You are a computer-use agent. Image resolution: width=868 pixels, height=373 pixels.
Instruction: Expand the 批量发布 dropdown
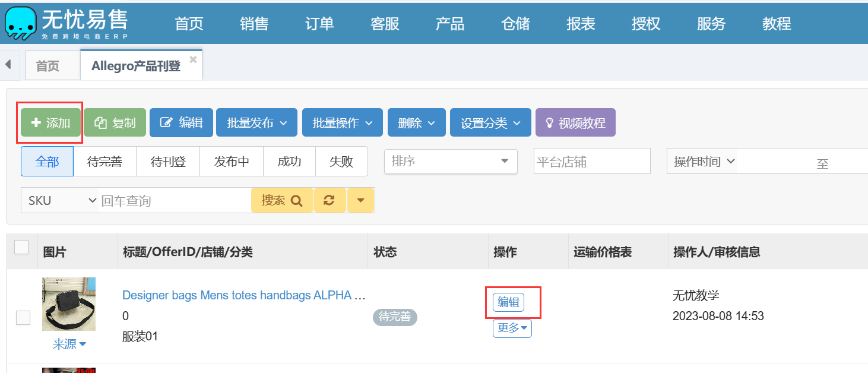pos(256,123)
